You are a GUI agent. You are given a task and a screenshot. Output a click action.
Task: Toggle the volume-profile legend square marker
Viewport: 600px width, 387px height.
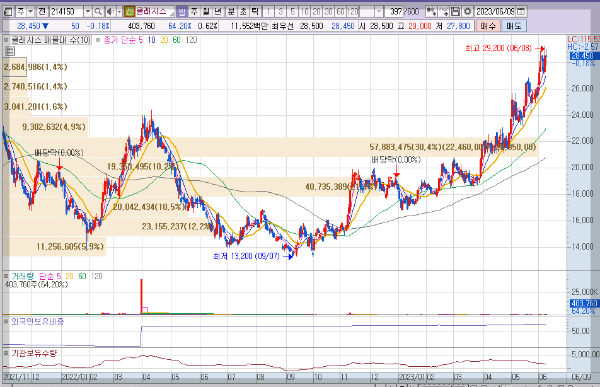[x=6, y=40]
